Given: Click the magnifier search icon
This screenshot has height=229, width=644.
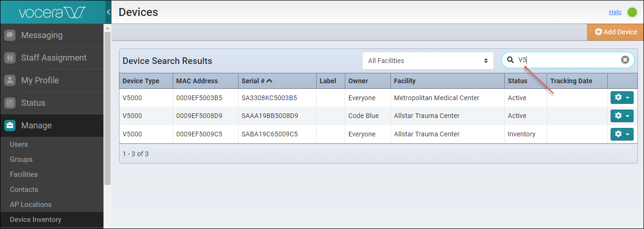Looking at the screenshot, I should (x=510, y=60).
